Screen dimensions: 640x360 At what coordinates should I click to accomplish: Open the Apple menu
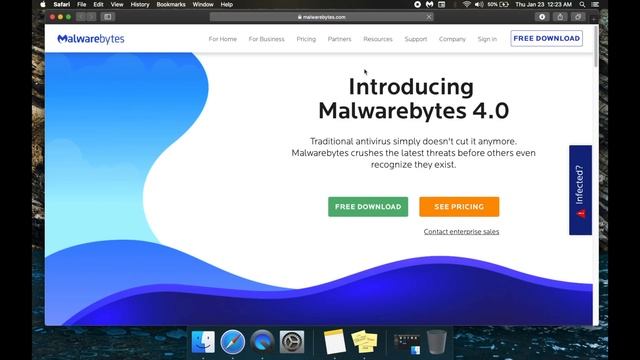point(43,4)
